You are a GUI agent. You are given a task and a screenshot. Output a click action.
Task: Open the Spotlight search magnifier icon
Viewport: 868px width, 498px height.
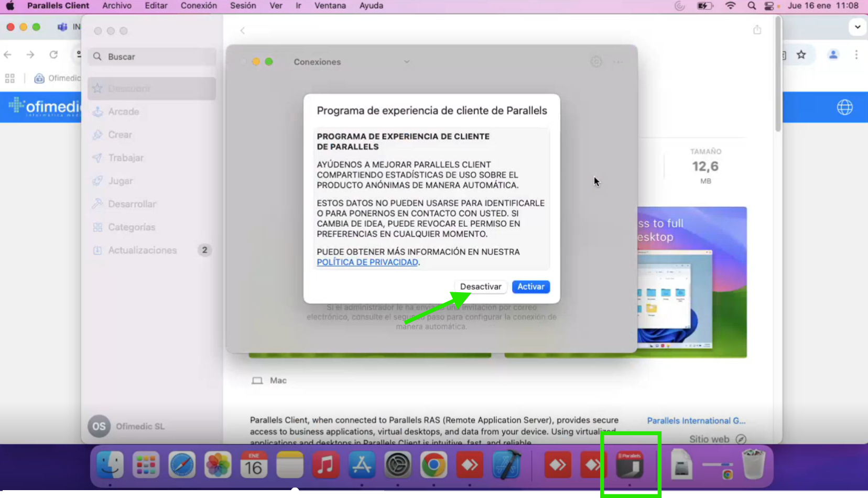(752, 6)
